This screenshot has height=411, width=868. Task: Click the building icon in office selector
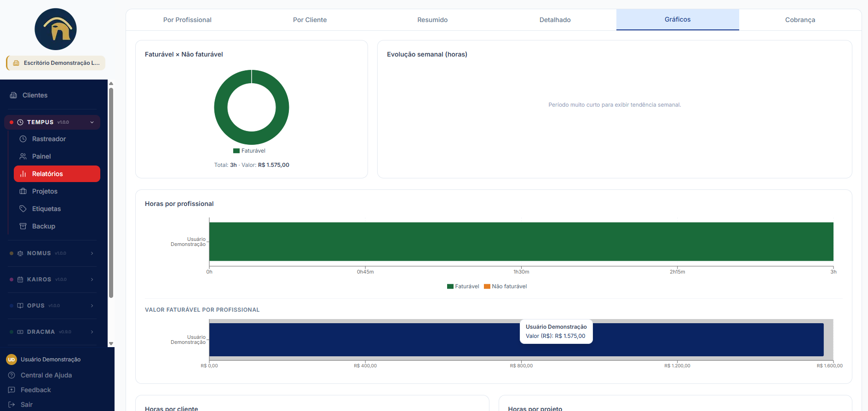(x=16, y=63)
